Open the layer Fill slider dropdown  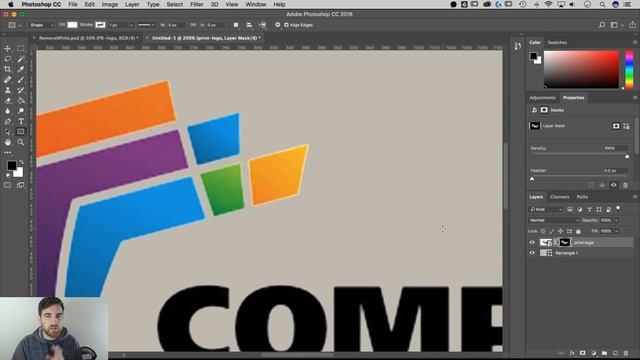(617, 231)
